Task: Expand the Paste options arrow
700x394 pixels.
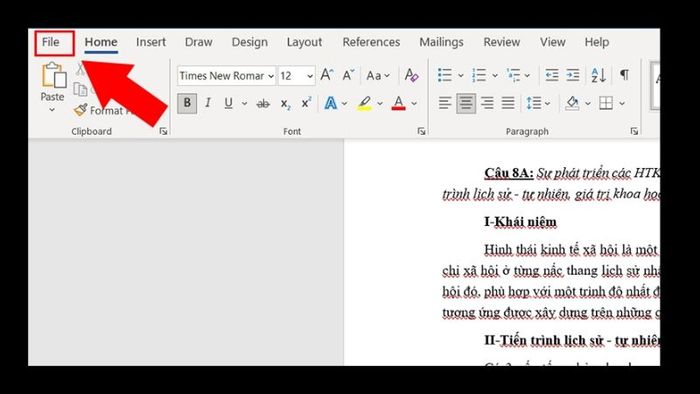Action: pos(52,109)
